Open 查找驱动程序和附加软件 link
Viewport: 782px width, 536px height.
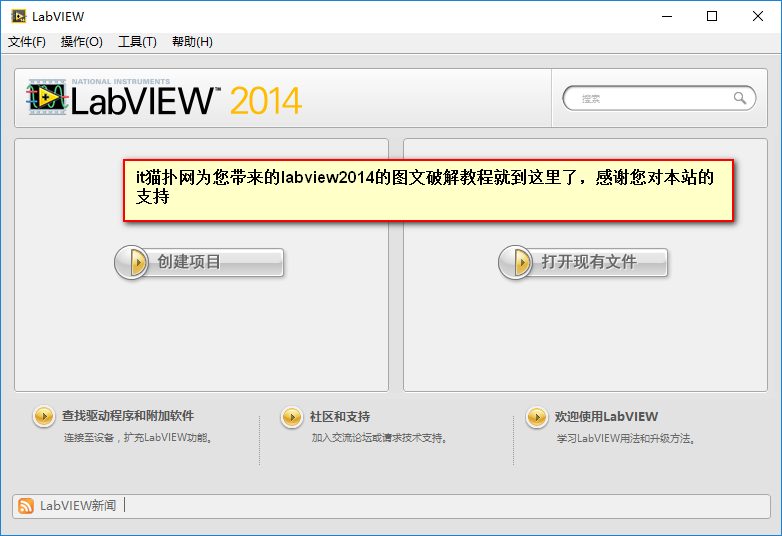click(128, 416)
